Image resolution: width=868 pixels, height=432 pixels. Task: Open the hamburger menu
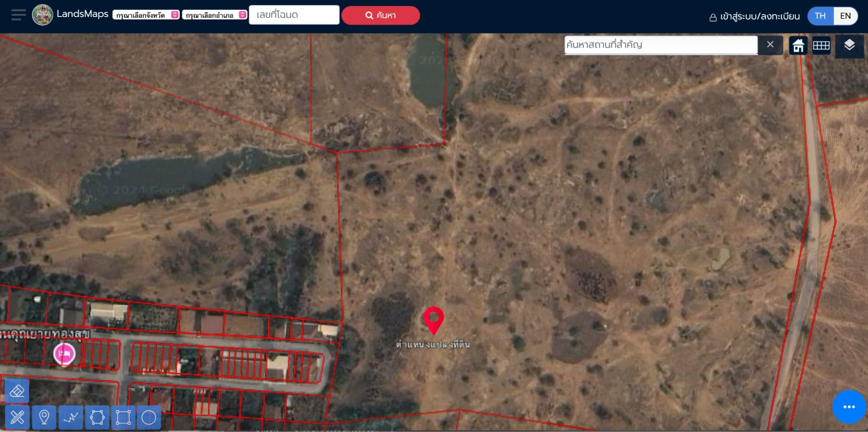18,15
